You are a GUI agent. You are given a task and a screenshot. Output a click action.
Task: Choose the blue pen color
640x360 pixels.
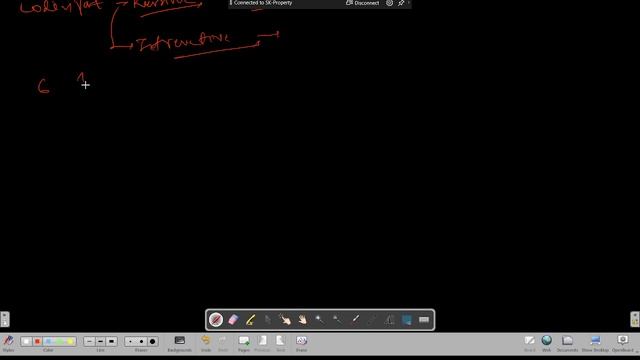point(48,341)
